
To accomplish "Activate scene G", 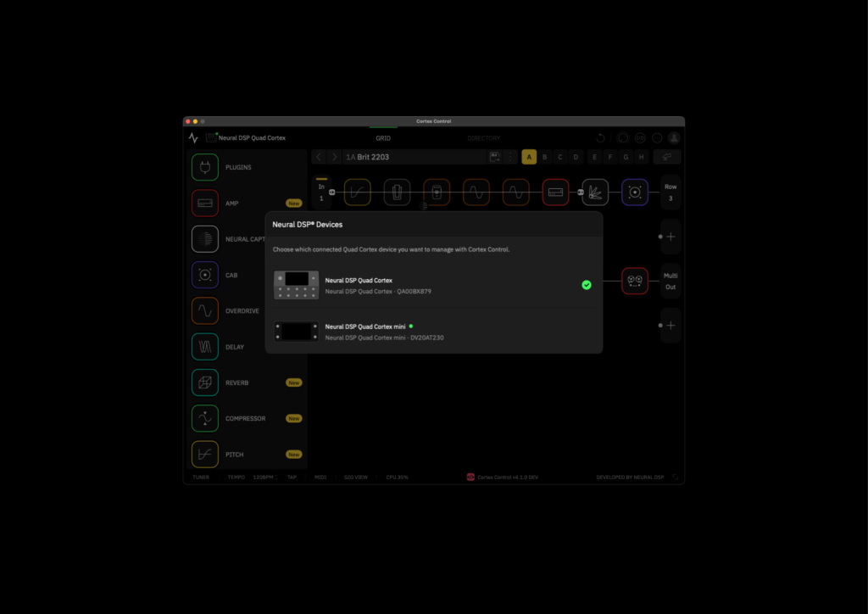I will 626,157.
